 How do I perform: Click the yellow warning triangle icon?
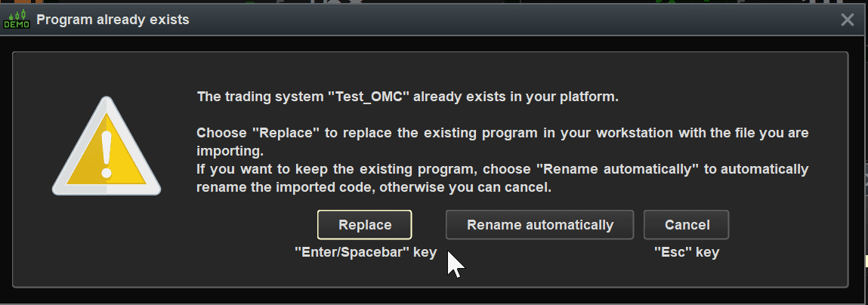[106, 148]
